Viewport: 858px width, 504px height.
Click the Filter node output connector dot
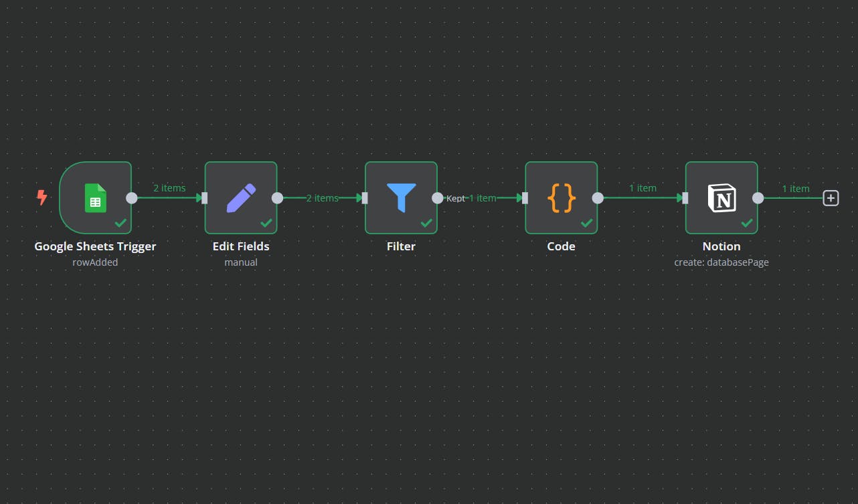pos(438,197)
